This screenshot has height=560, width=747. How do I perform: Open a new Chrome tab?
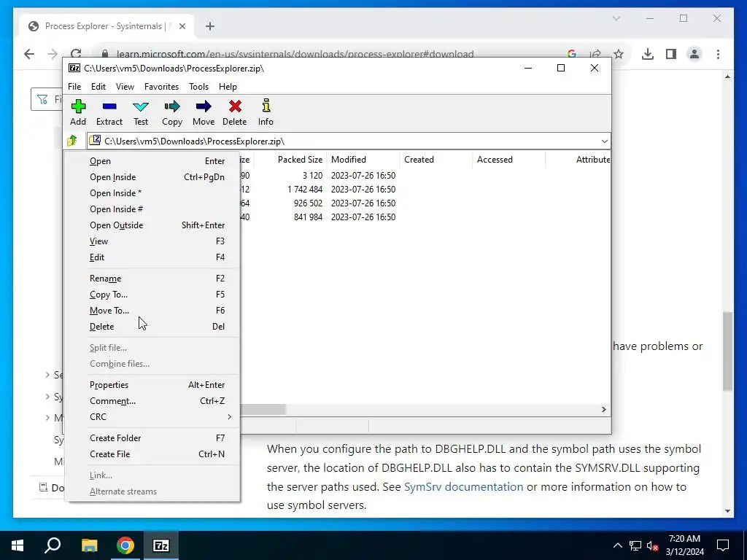[x=210, y=26]
